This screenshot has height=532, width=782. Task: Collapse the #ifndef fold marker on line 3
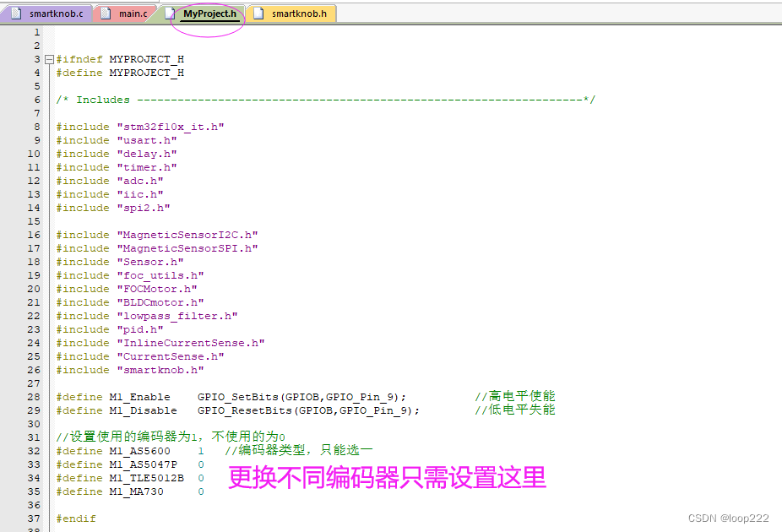pyautogui.click(x=49, y=59)
